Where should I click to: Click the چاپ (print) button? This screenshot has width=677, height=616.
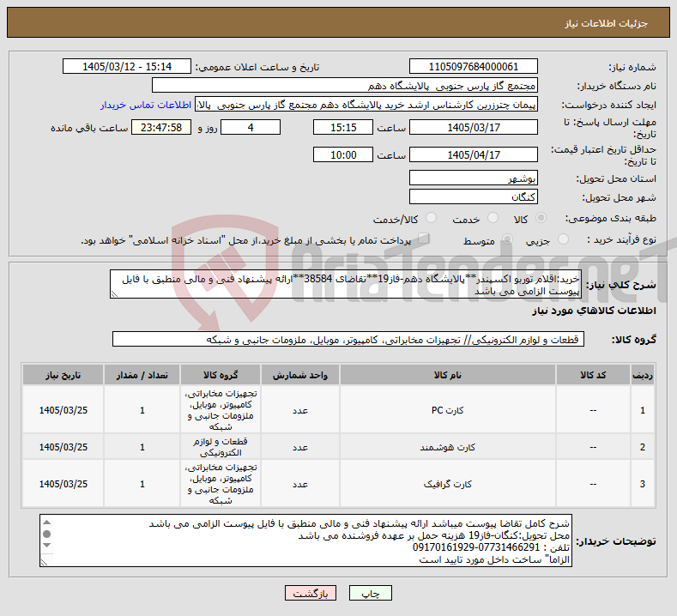(371, 593)
